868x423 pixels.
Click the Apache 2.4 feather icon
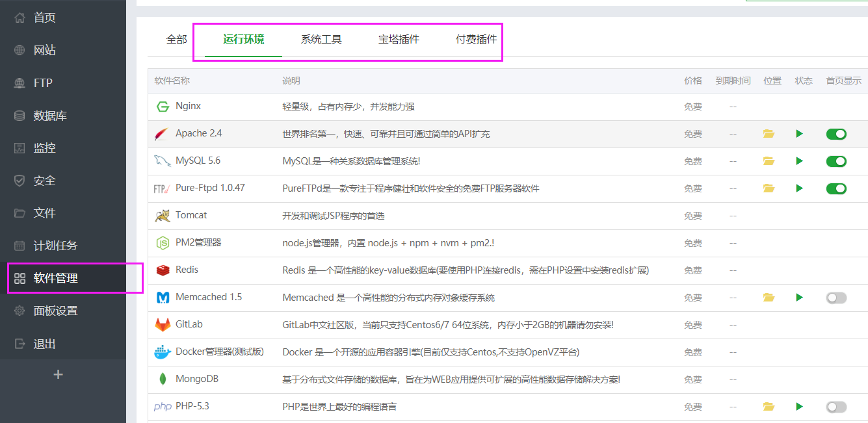(162, 134)
